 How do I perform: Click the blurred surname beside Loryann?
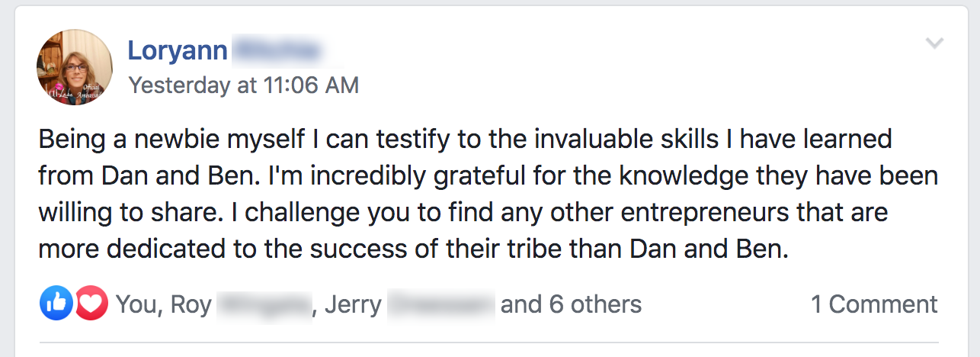click(278, 50)
